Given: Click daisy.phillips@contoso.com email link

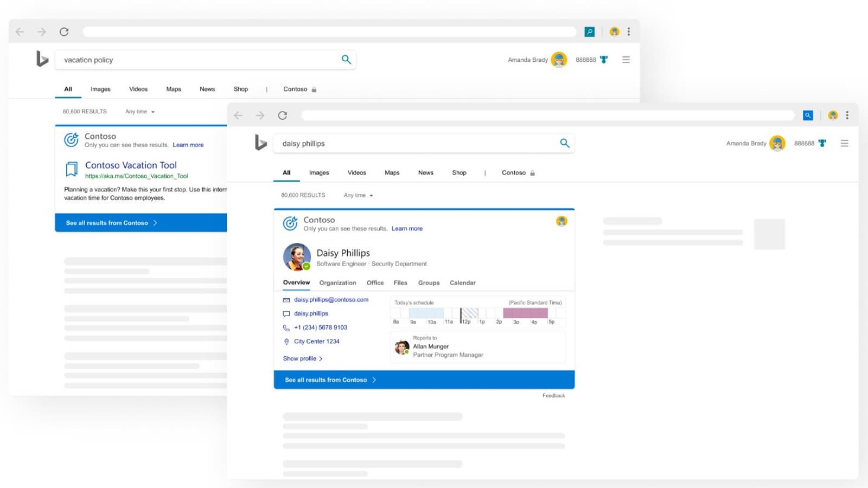Looking at the screenshot, I should coord(331,299).
